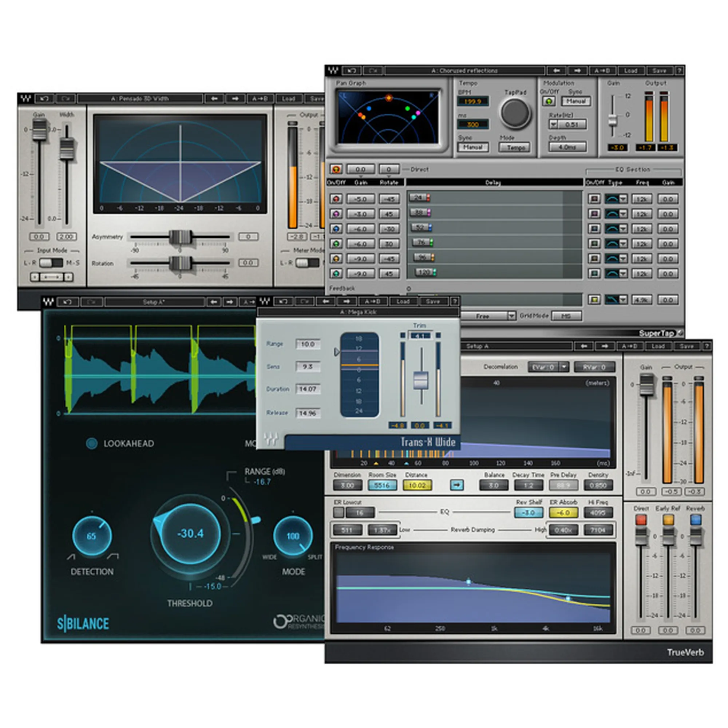This screenshot has height=728, width=728.
Task: Open the SuperTap Save menu
Action: [660, 71]
